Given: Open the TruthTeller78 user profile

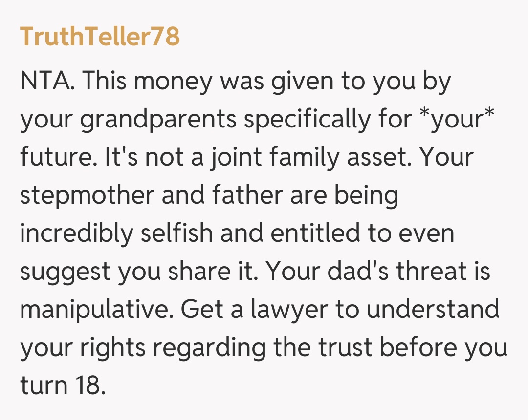Looking at the screenshot, I should pyautogui.click(x=100, y=37).
